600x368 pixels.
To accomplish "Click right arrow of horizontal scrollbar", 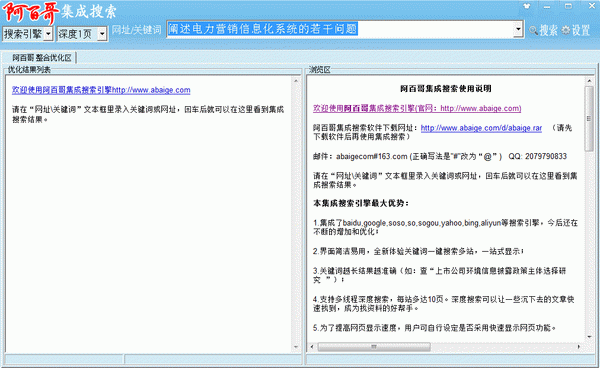I will 579,347.
